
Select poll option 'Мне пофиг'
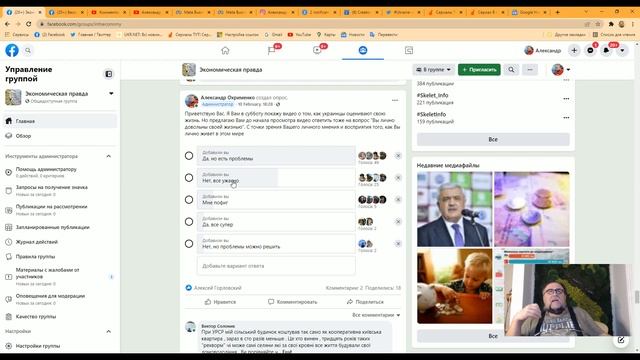(189, 200)
